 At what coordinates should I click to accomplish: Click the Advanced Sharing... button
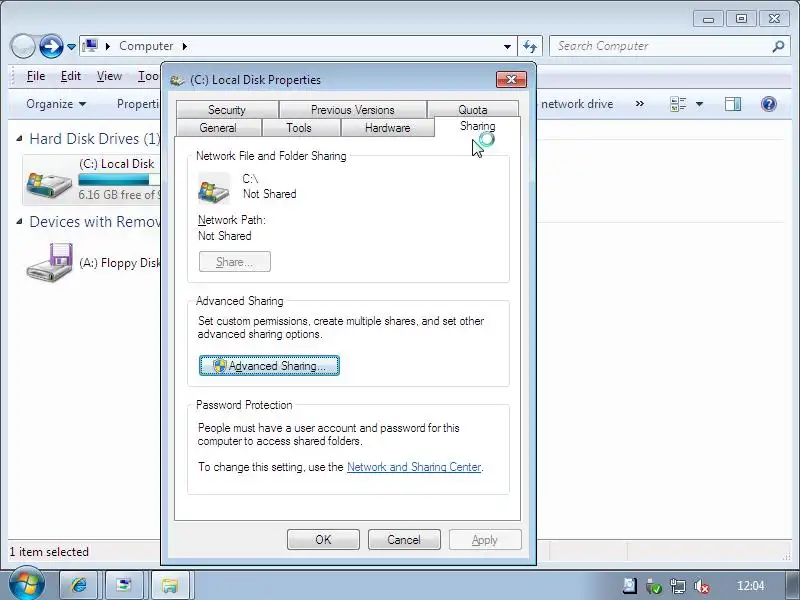click(269, 366)
